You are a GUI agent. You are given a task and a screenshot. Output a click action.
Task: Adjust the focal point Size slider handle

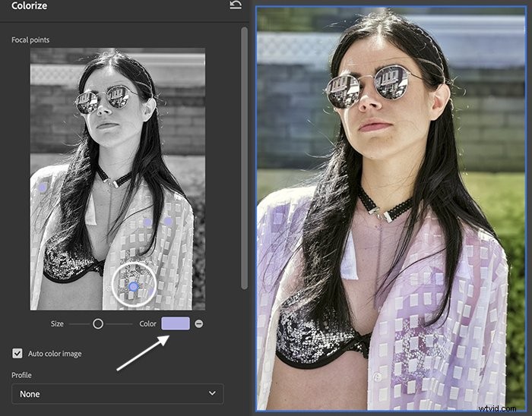pos(98,324)
